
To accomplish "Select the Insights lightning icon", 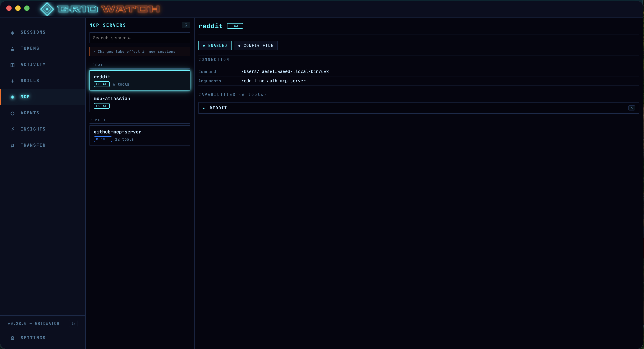I will coord(12,129).
